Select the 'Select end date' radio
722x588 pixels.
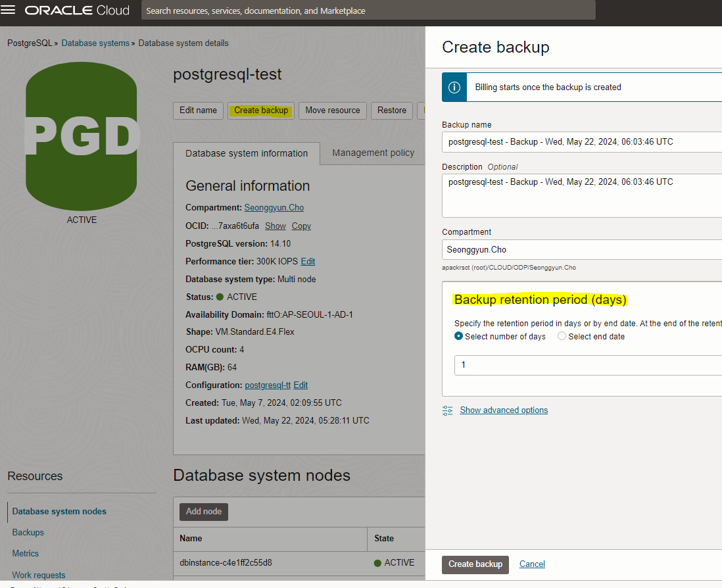point(562,336)
